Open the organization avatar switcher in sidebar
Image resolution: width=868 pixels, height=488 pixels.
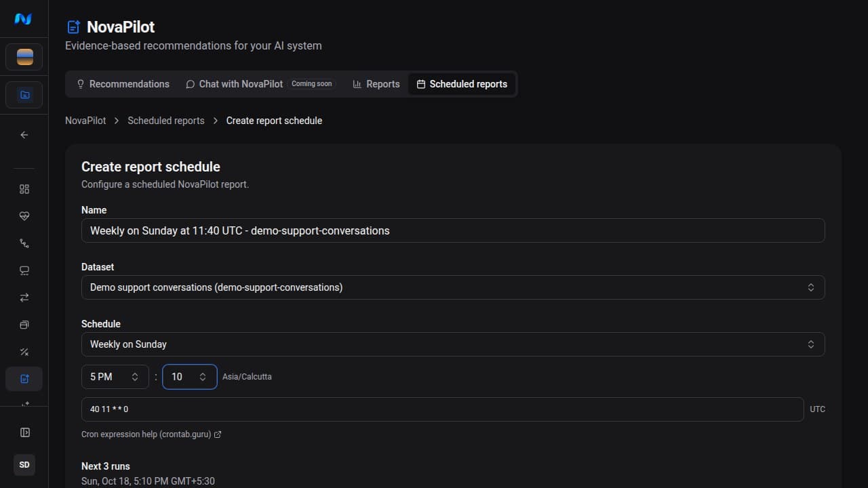pos(24,57)
